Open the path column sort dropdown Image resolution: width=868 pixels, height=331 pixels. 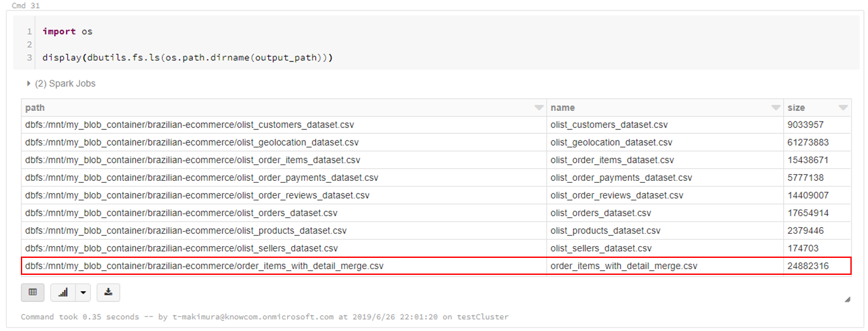tap(538, 108)
